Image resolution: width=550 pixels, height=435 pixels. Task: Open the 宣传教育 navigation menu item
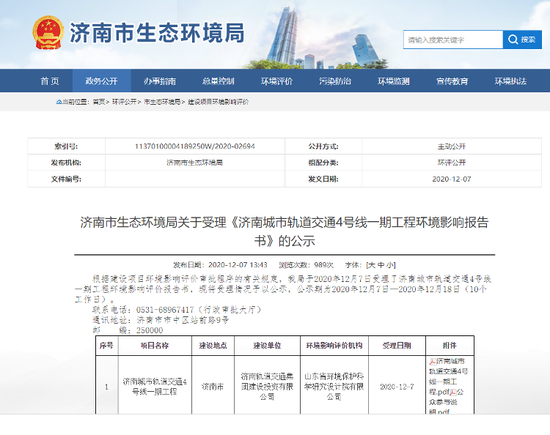(x=452, y=81)
